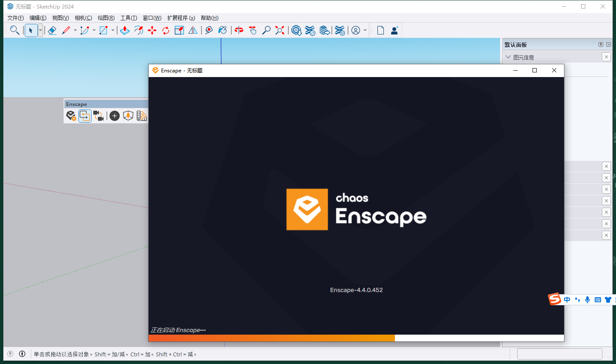The width and height of the screenshot is (616, 364).
Task: Click the add-person share icon
Action: click(x=394, y=30)
